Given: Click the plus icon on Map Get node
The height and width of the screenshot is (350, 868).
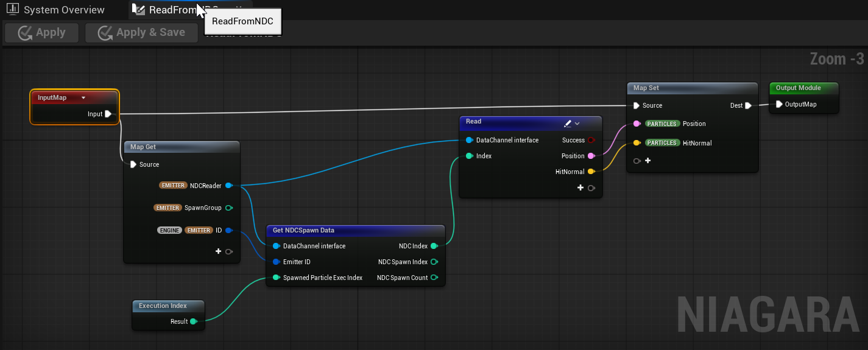Looking at the screenshot, I should [x=219, y=251].
